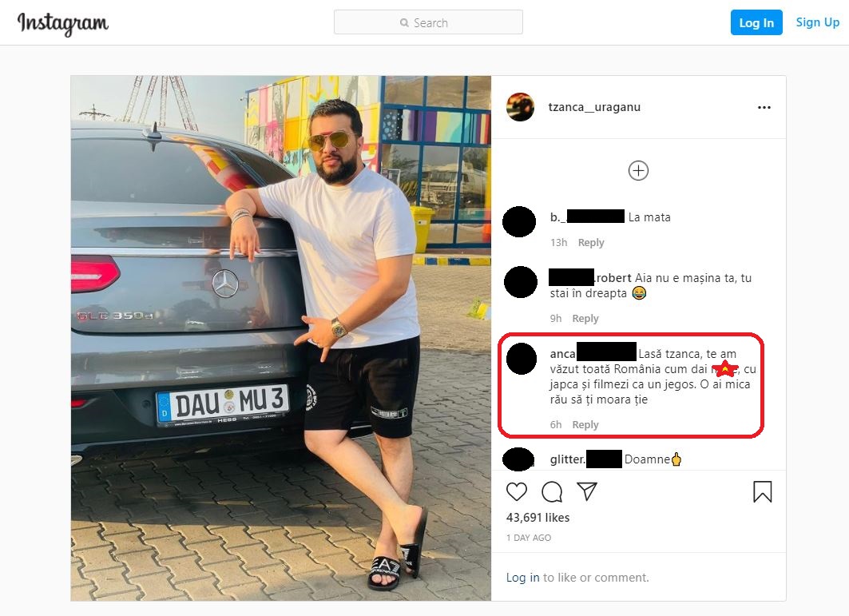Reply to the 'La mata' comment
This screenshot has width=849, height=616.
point(591,243)
